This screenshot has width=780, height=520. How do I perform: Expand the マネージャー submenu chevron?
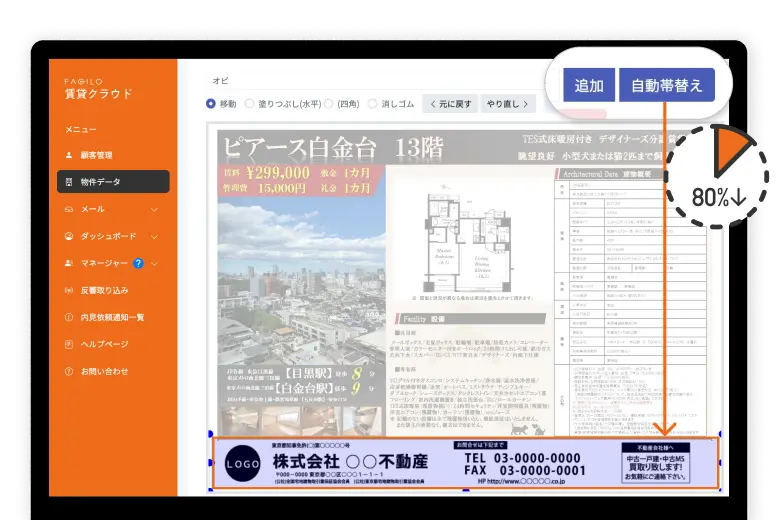tap(154, 264)
